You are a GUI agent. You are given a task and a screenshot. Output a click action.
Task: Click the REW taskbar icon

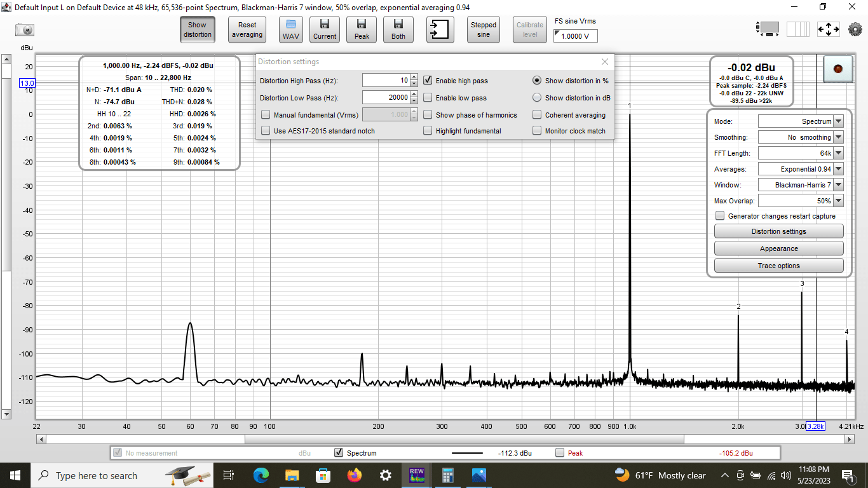tap(416, 475)
